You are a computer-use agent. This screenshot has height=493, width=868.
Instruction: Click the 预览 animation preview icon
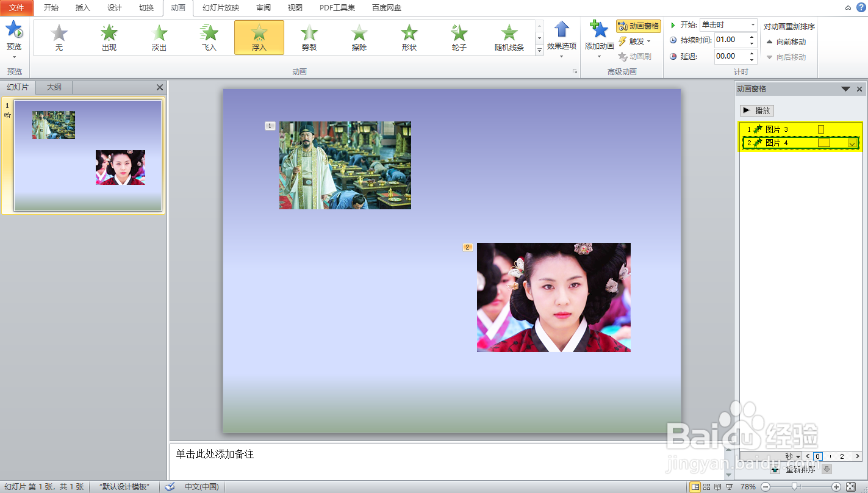click(x=13, y=29)
